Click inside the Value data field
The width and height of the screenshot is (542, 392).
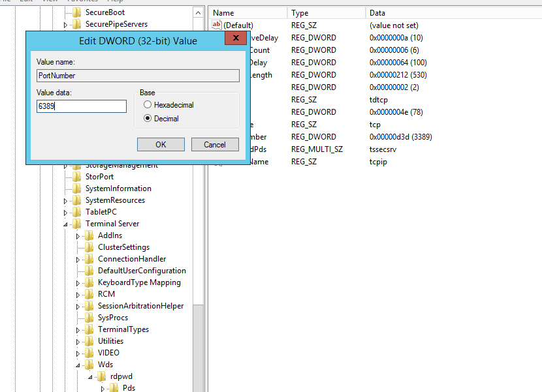point(82,106)
